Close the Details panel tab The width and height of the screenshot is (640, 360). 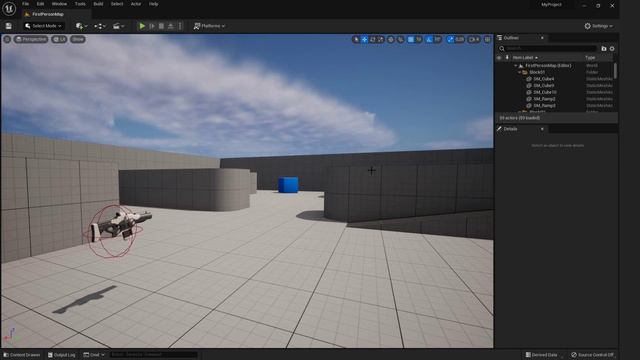tap(542, 129)
